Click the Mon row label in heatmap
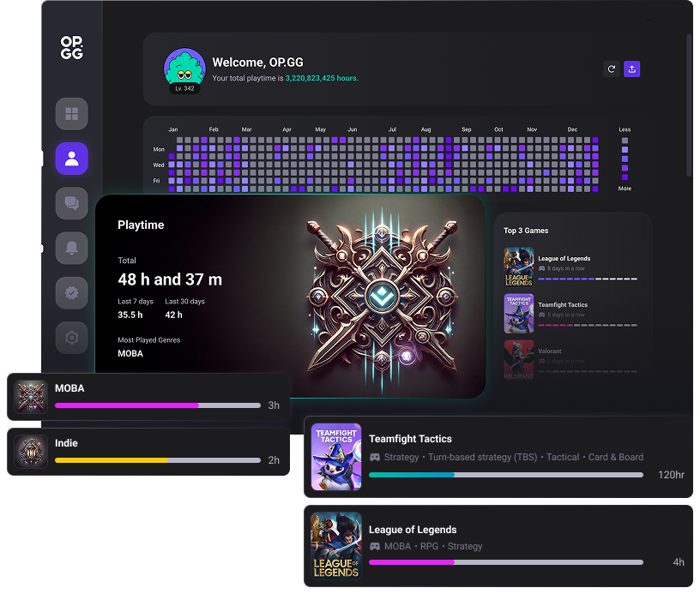Image resolution: width=700 pixels, height=594 pixels. (x=159, y=149)
